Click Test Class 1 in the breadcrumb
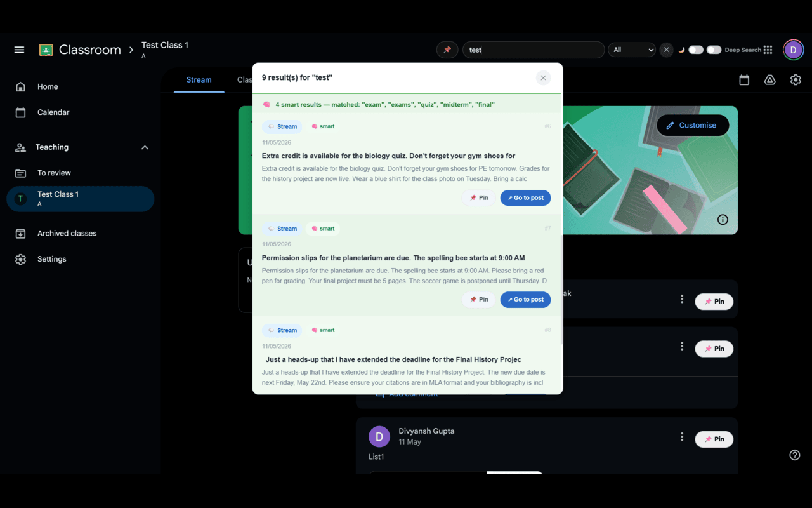The width and height of the screenshot is (812, 508). click(165, 45)
